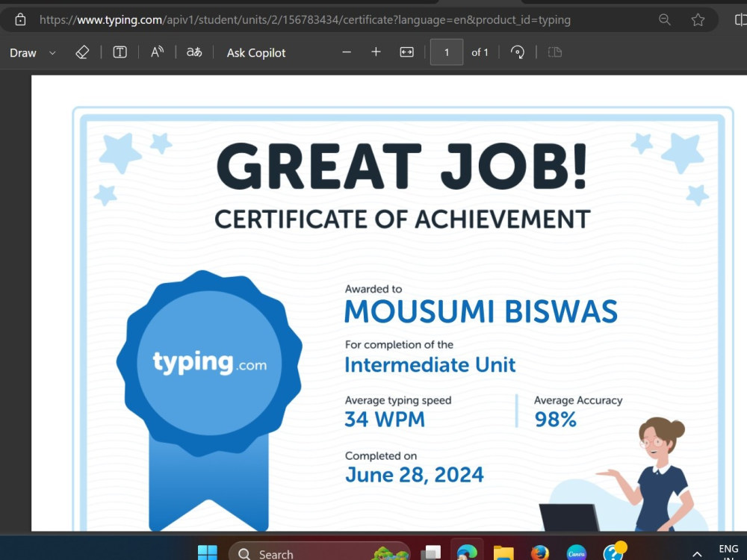This screenshot has width=747, height=560.
Task: Click the Fit to width icon
Action: click(x=406, y=52)
